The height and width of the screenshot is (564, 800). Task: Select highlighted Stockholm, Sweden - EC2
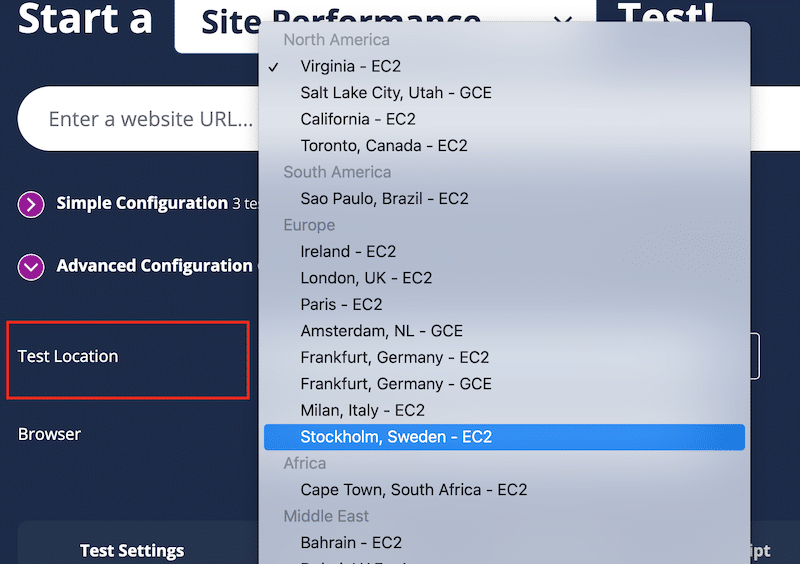point(504,437)
